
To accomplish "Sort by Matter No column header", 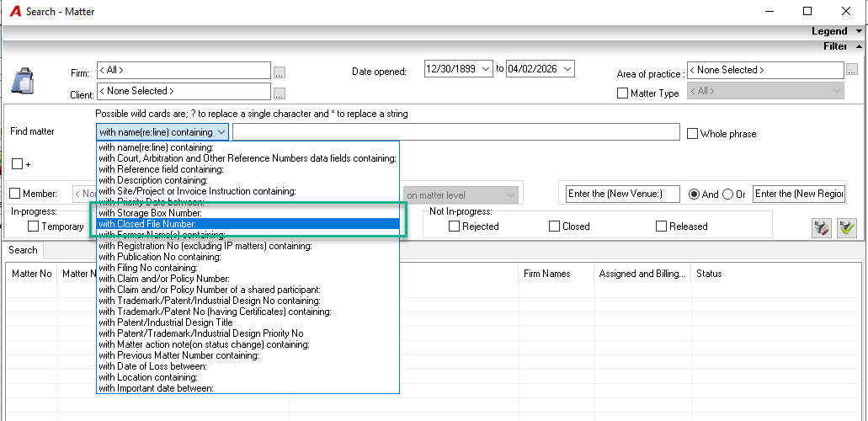I will (x=31, y=274).
